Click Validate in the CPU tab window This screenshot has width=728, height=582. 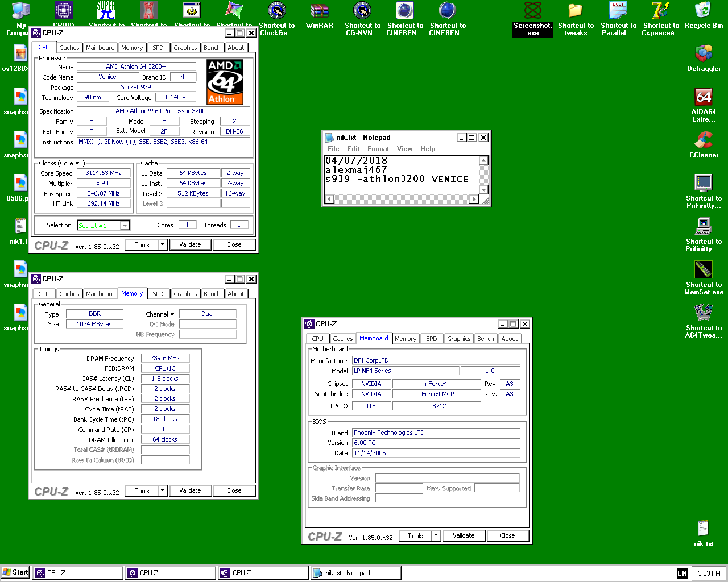click(190, 244)
